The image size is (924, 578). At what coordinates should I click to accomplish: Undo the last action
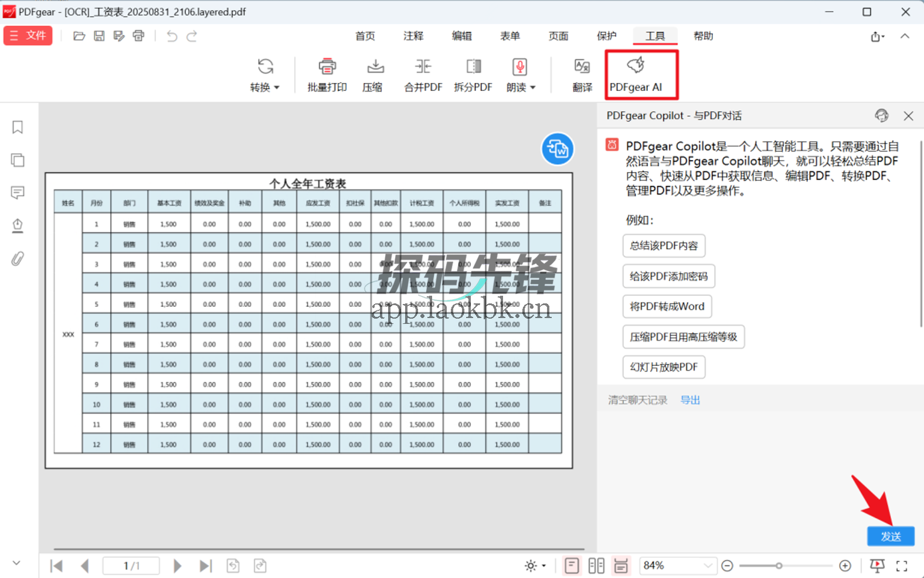[172, 36]
